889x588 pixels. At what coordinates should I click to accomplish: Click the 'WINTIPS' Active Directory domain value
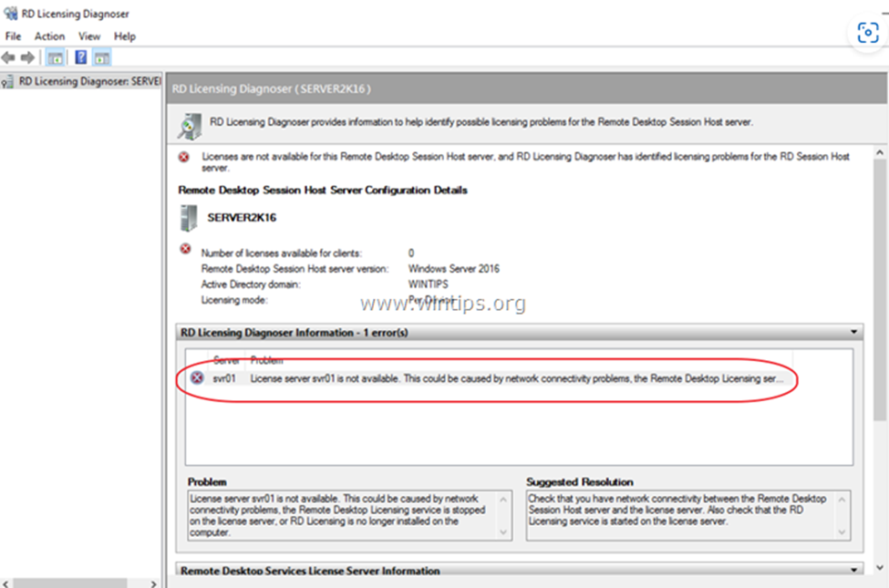point(428,284)
